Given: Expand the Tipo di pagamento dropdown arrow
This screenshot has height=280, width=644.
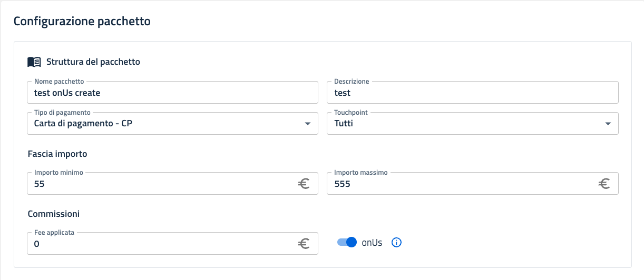Looking at the screenshot, I should coord(308,124).
